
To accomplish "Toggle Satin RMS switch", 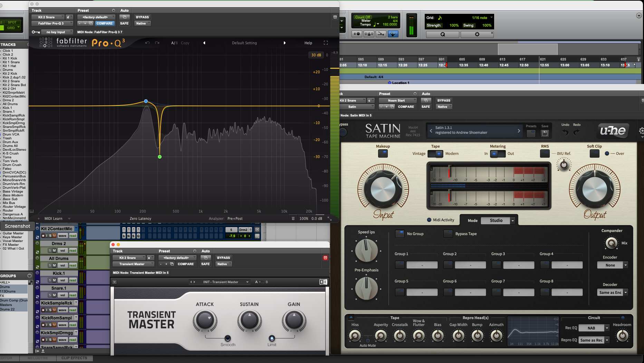I will 545,153.
